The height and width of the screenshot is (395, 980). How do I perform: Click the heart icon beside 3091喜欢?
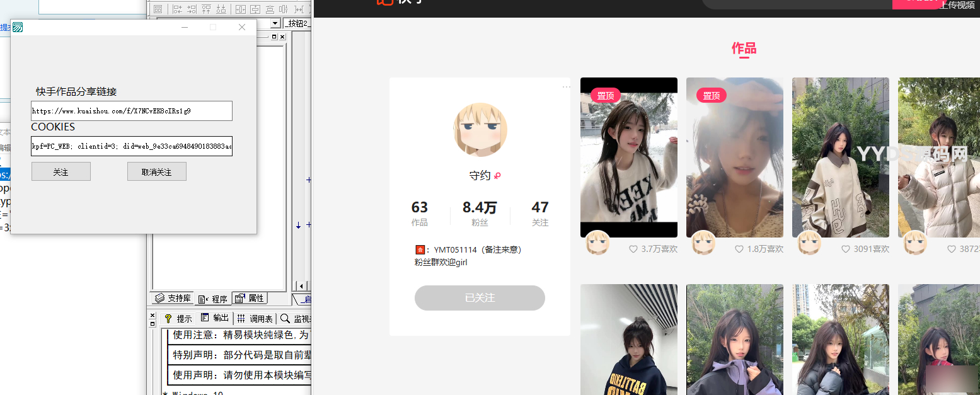click(846, 249)
